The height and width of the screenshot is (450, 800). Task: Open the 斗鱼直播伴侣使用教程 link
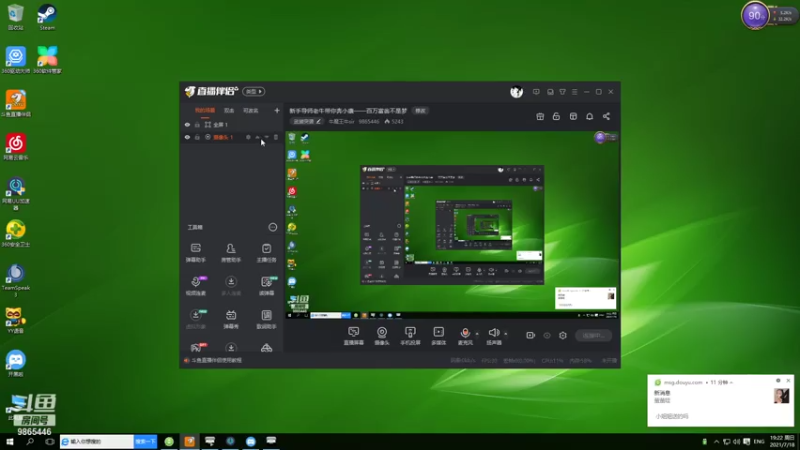pos(216,360)
